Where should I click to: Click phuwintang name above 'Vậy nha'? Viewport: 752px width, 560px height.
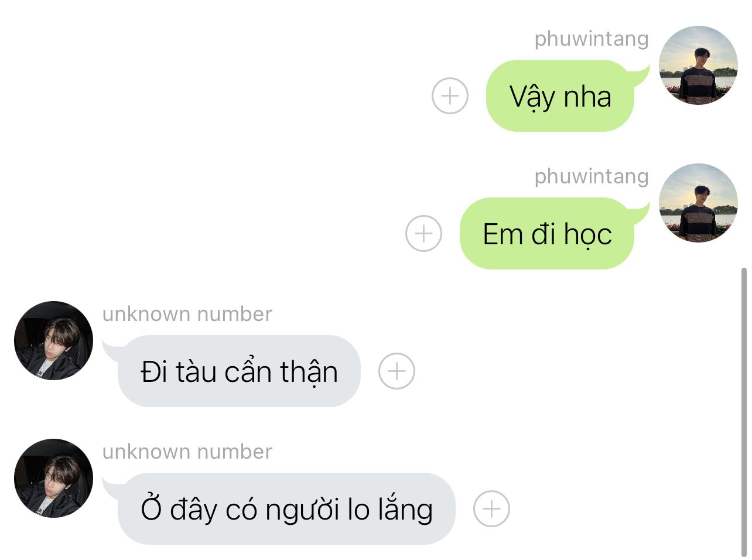click(x=592, y=39)
